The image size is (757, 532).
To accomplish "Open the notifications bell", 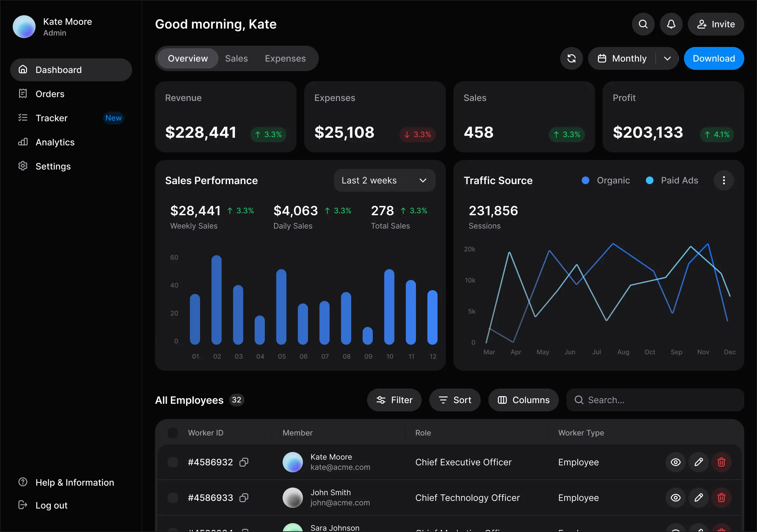I will (x=671, y=24).
